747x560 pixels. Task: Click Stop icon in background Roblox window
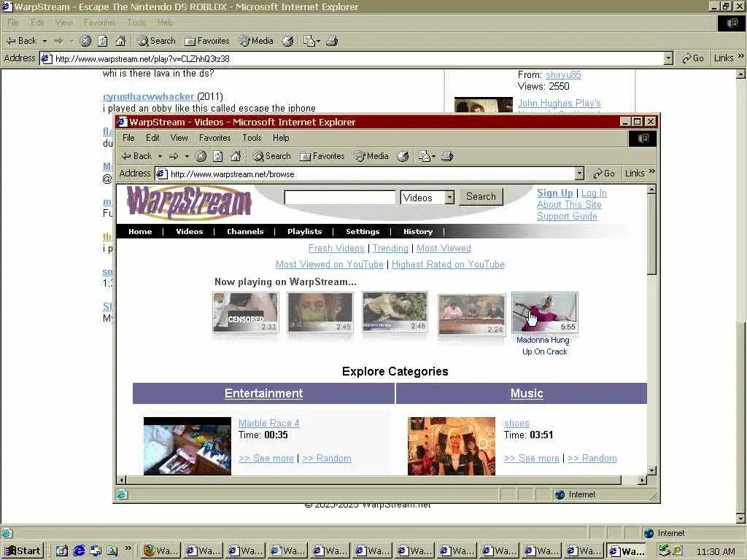pyautogui.click(x=86, y=41)
